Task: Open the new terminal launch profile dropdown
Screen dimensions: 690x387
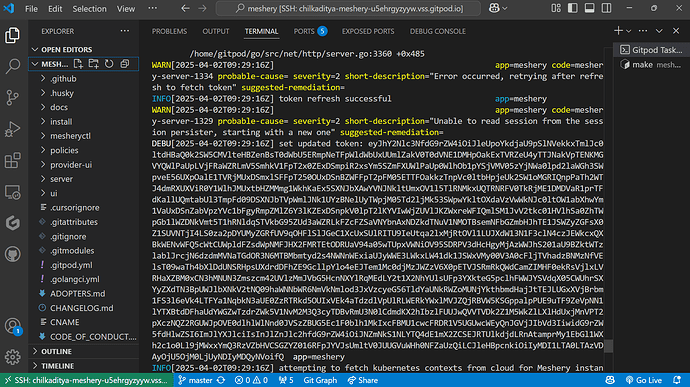Action: point(628,31)
